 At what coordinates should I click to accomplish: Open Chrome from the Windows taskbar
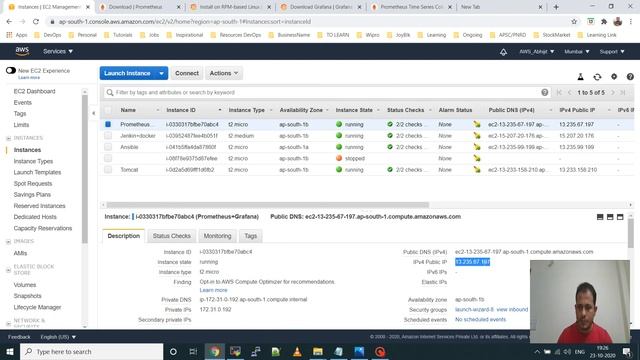click(x=215, y=351)
